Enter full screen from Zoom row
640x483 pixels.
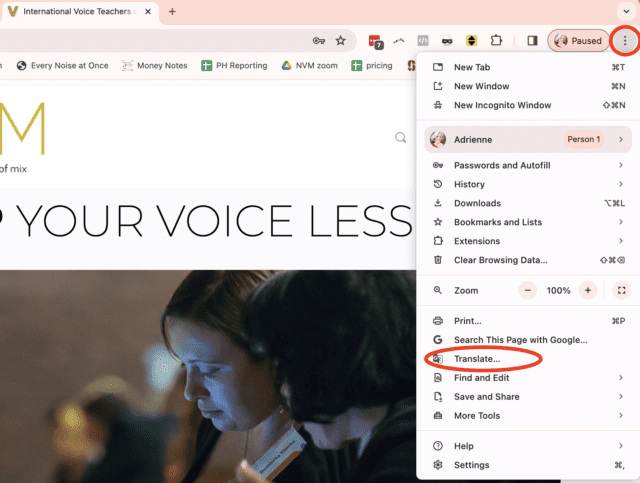pyautogui.click(x=621, y=290)
